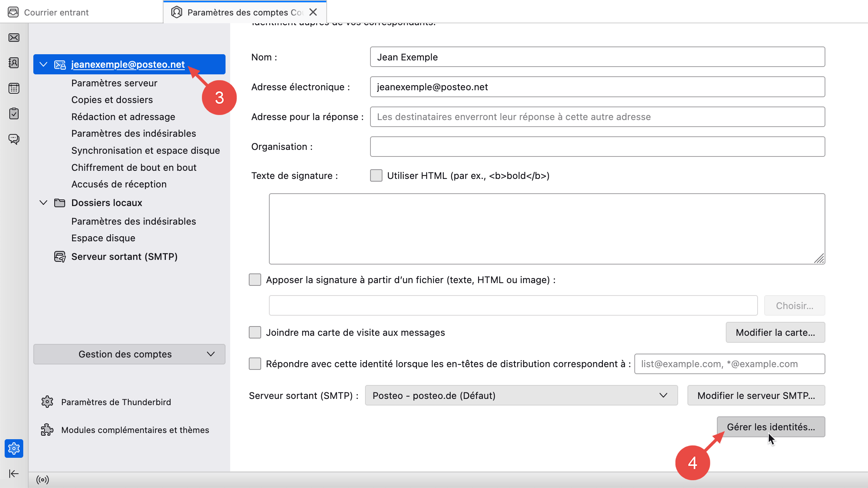Enable Utiliser HTML signature checkbox
Viewport: 868px width, 488px height.
point(376,175)
